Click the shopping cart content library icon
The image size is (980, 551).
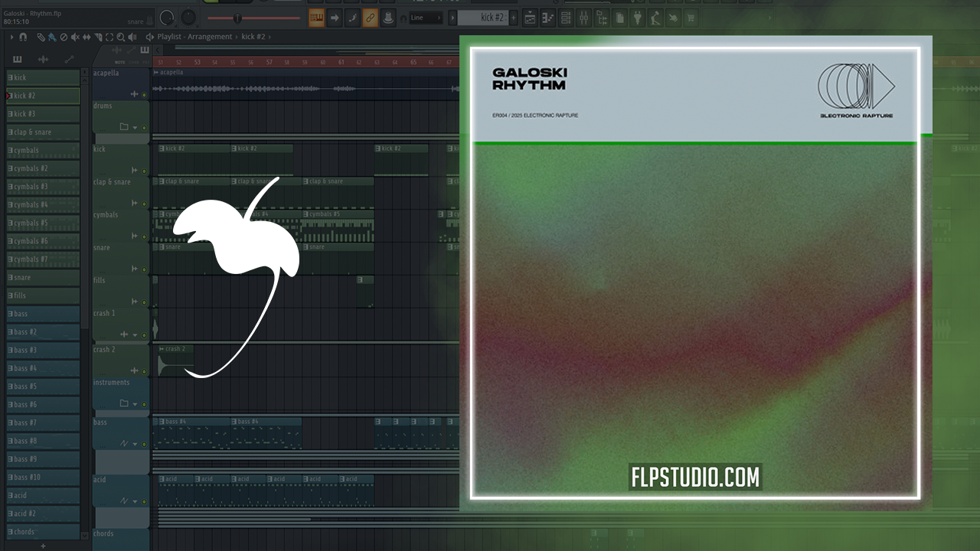691,18
